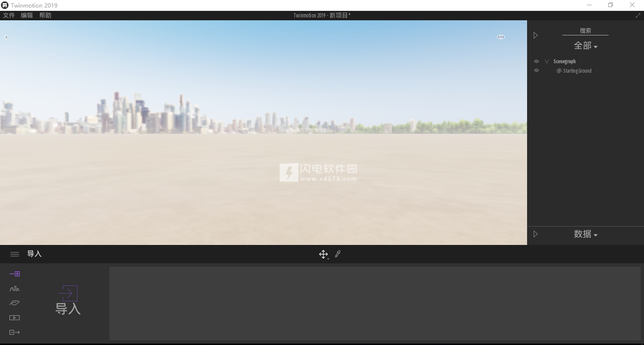
Task: Open the hamburger menu next to 导入
Action: tap(15, 254)
